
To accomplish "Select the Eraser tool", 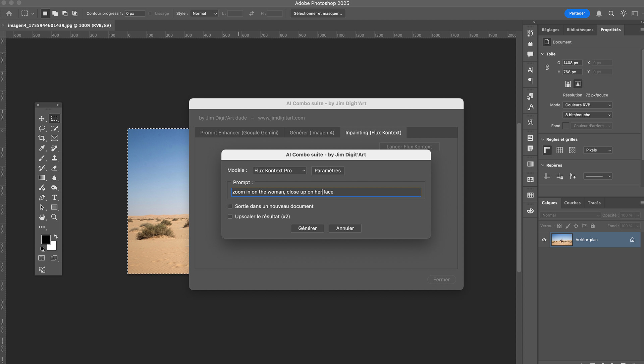I will [54, 168].
